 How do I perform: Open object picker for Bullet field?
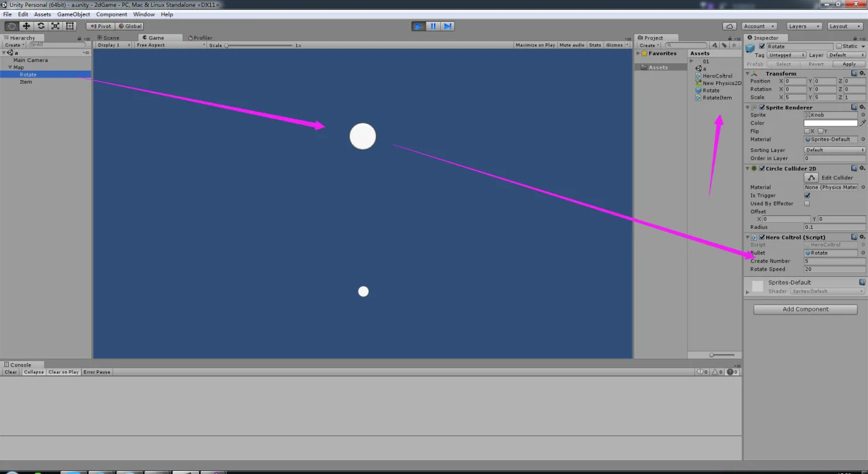[x=863, y=253]
